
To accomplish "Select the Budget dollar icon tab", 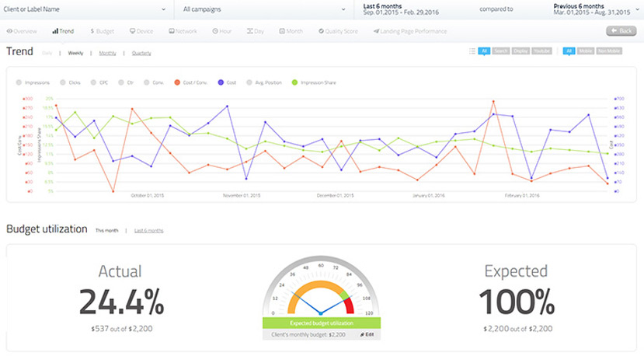I will tap(102, 31).
